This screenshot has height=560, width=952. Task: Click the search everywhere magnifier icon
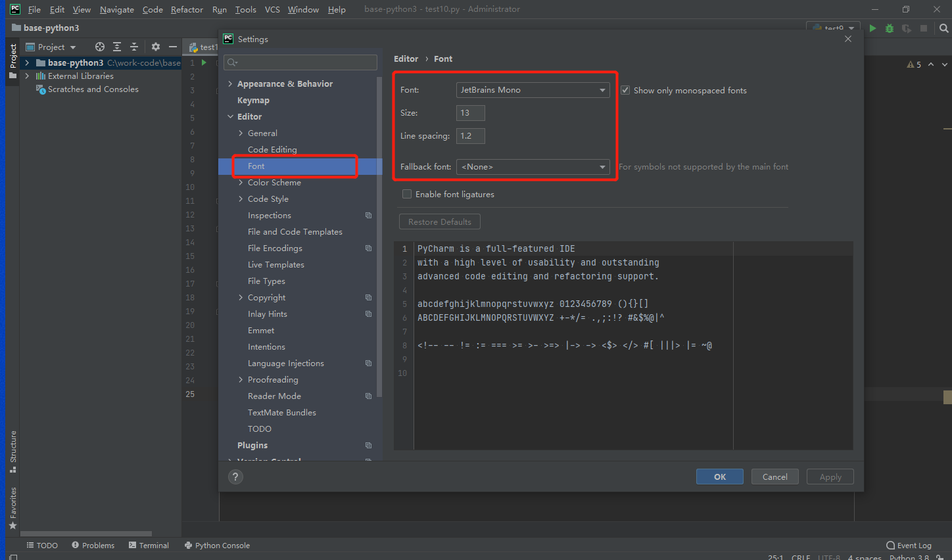(944, 28)
